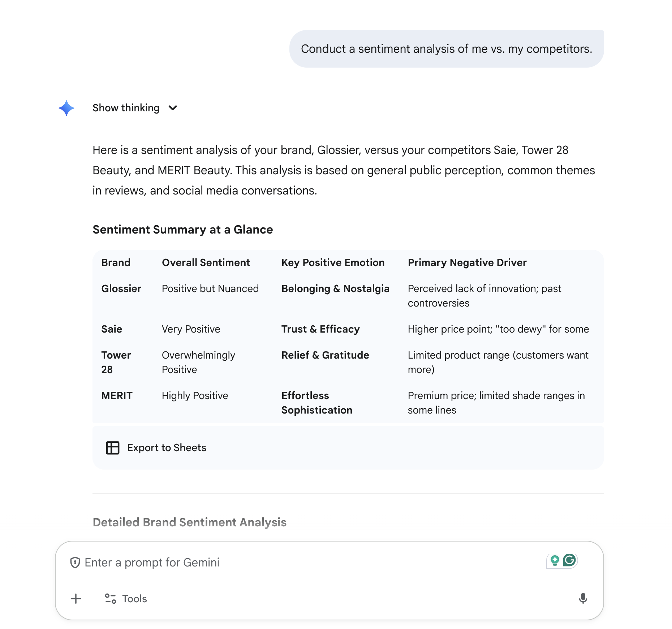
Task: Activate the microphone voice input
Action: pyautogui.click(x=583, y=599)
